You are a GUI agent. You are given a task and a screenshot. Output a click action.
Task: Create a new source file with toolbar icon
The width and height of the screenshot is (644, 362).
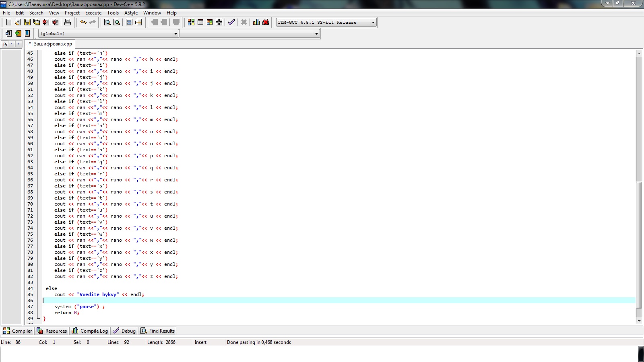coord(9,22)
